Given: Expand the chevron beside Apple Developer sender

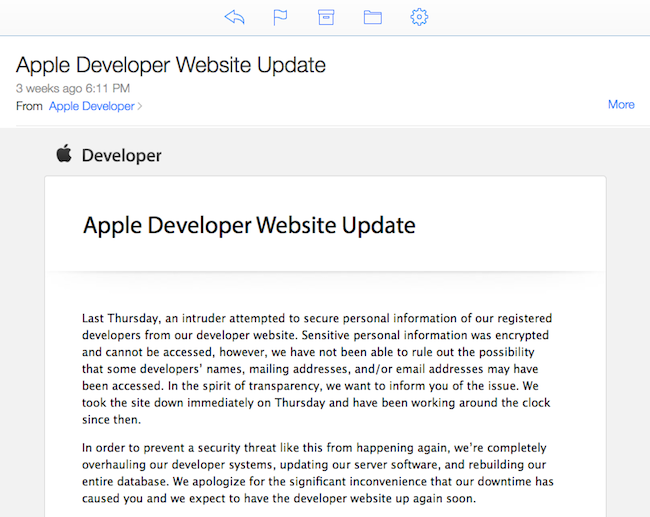Looking at the screenshot, I should (x=140, y=106).
